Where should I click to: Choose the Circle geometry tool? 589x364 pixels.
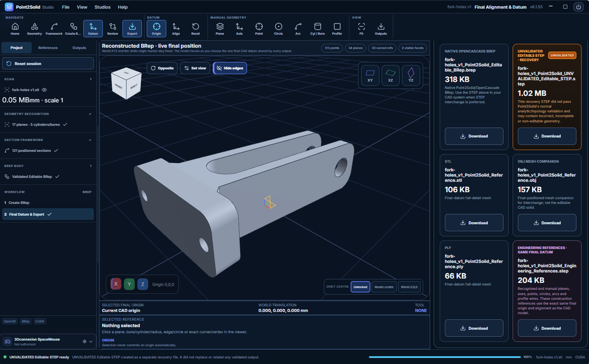click(x=279, y=29)
